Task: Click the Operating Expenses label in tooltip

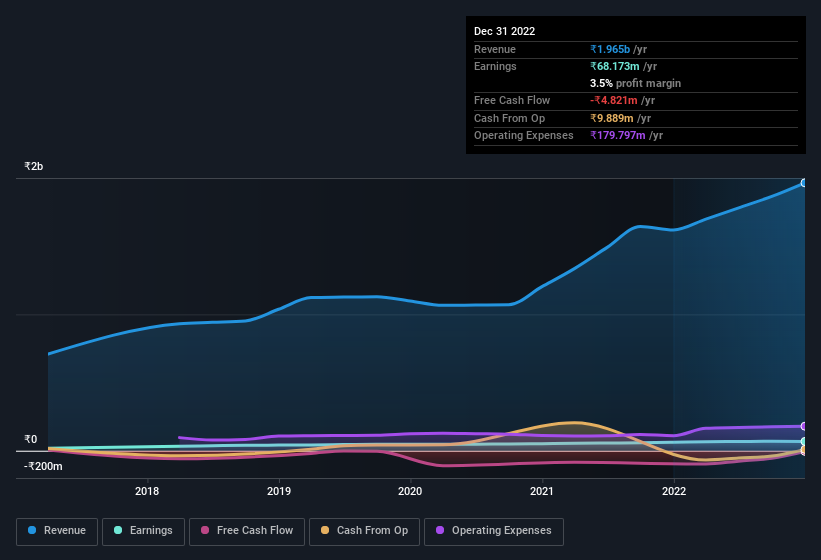Action: click(x=524, y=135)
